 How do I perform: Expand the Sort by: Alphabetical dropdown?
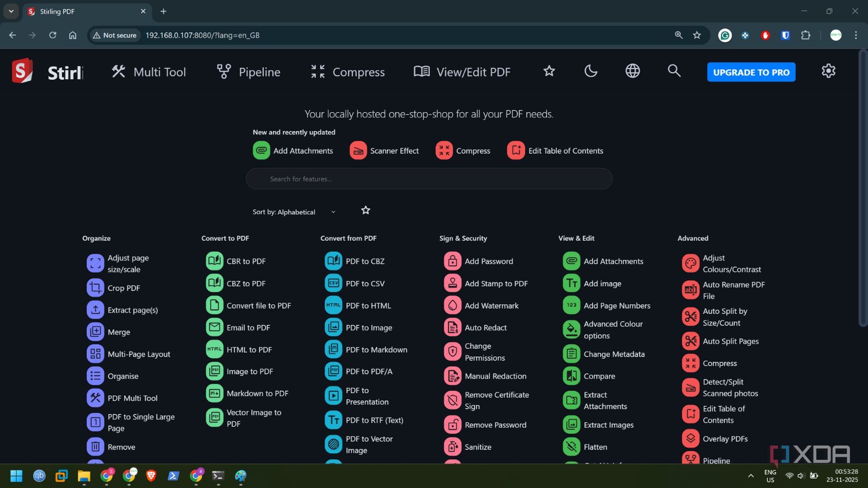pos(294,212)
